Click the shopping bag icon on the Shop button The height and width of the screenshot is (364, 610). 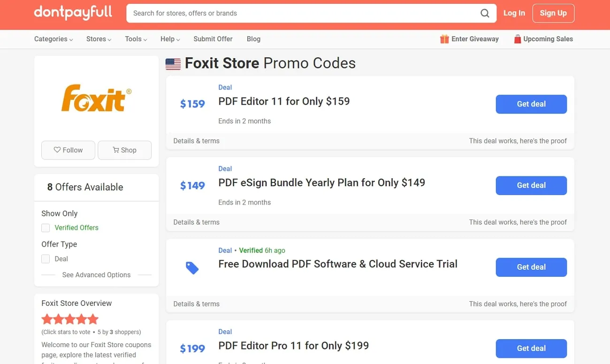pos(115,150)
